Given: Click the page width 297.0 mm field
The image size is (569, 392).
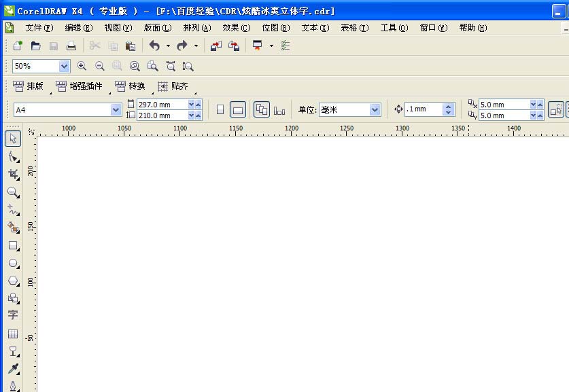Looking at the screenshot, I should pyautogui.click(x=162, y=105).
